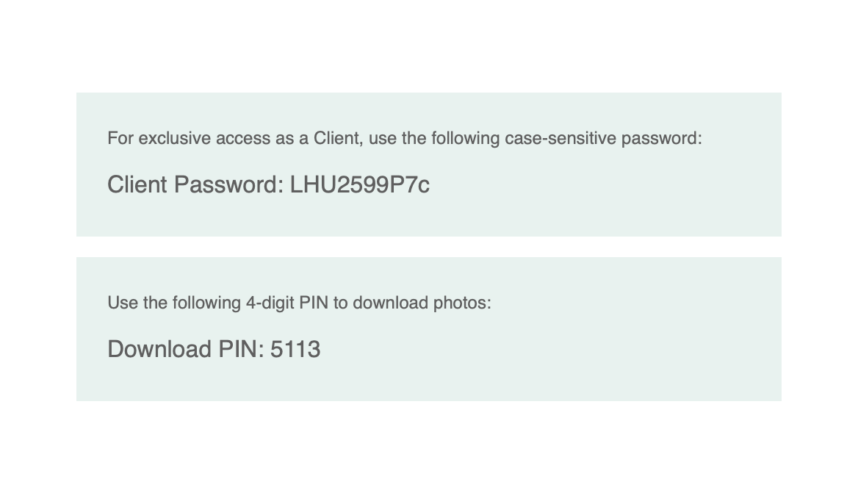
Task: Click the password value LHU2599P7c
Action: [359, 184]
